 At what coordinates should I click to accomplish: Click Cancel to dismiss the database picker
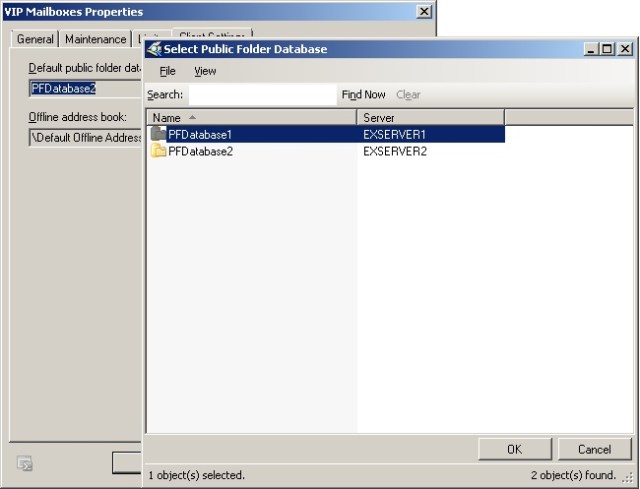[x=594, y=449]
